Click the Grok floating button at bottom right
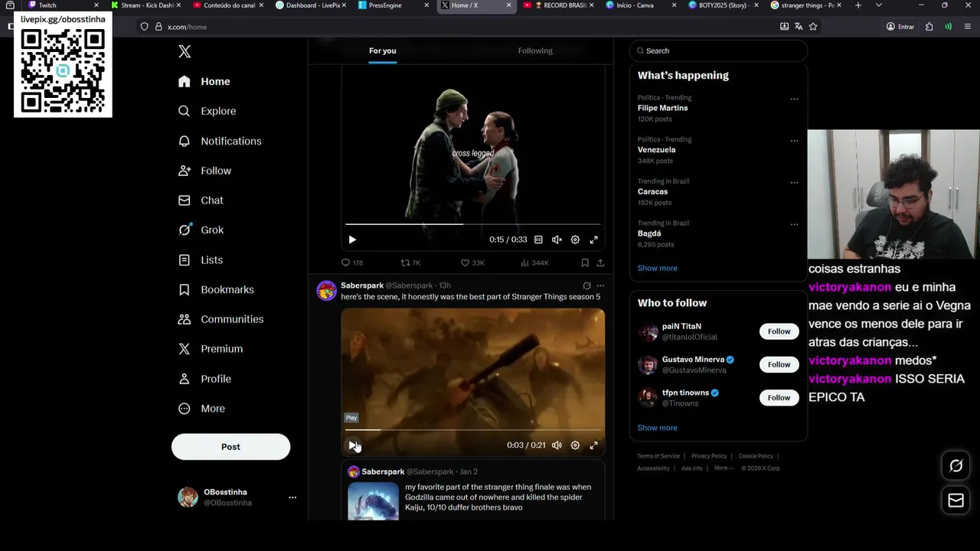 tap(955, 465)
